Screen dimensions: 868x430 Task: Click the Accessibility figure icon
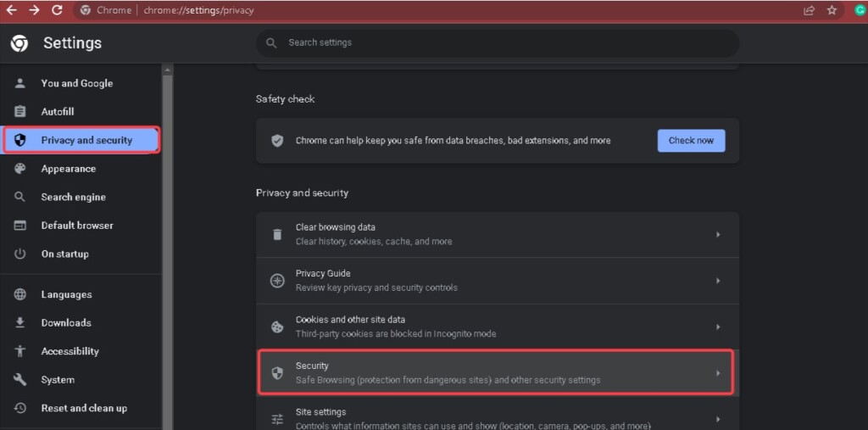(20, 351)
